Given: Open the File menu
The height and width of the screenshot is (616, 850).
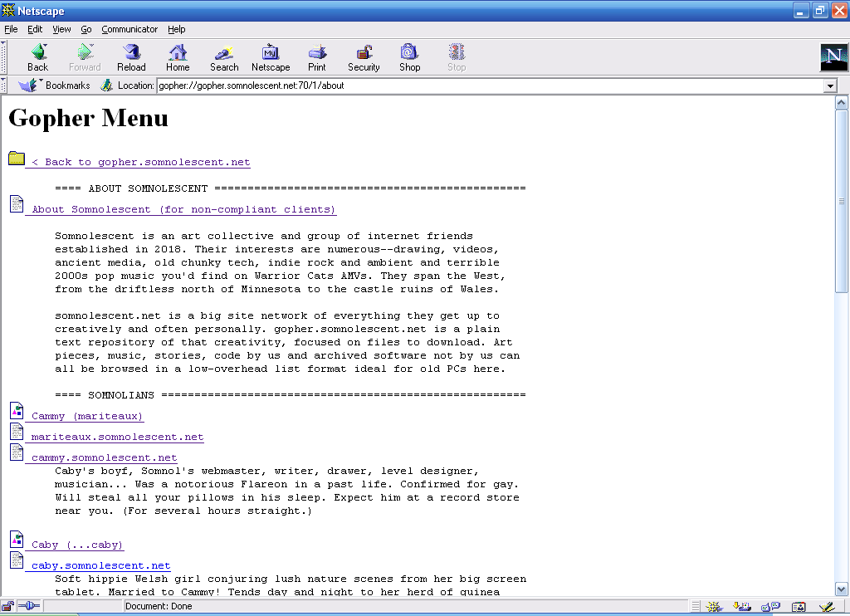Looking at the screenshot, I should (x=11, y=29).
